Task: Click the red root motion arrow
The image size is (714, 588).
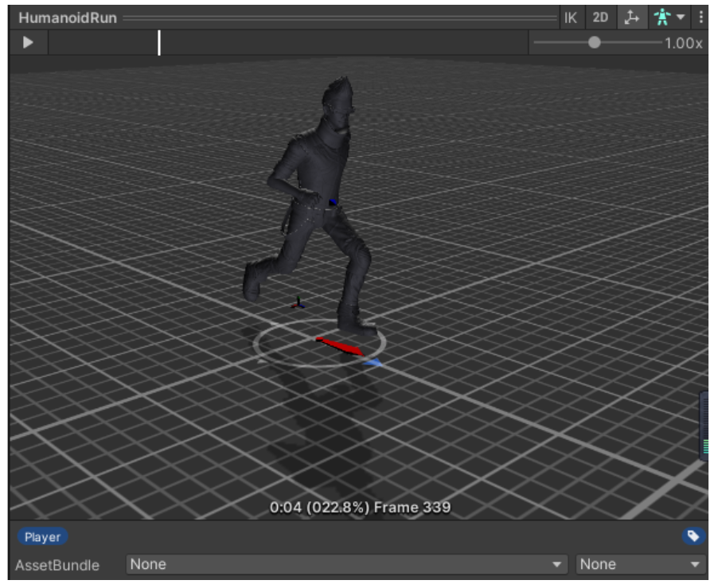Action: point(340,346)
